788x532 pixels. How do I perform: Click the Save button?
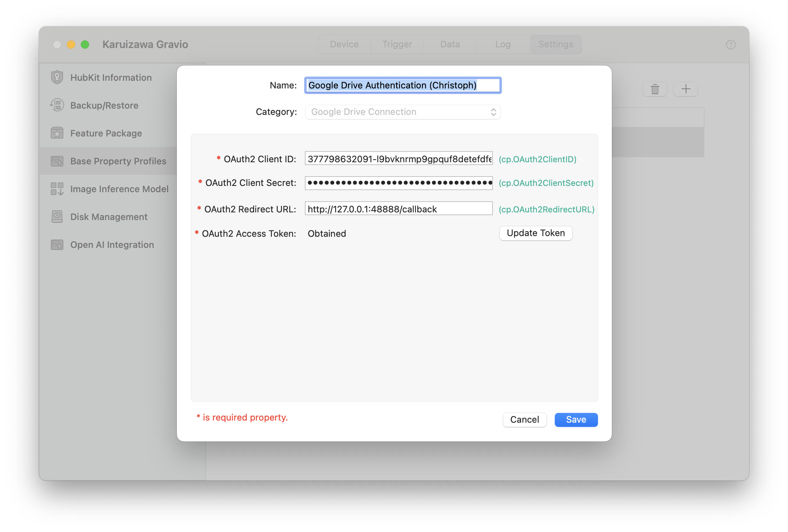point(576,420)
